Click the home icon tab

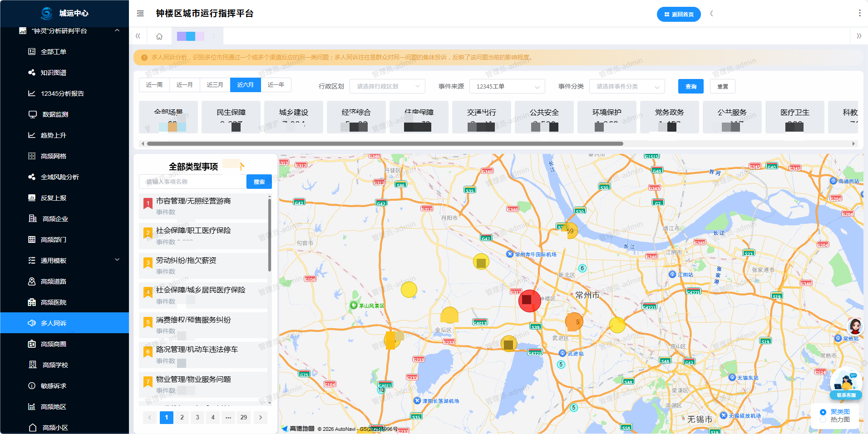tap(159, 36)
